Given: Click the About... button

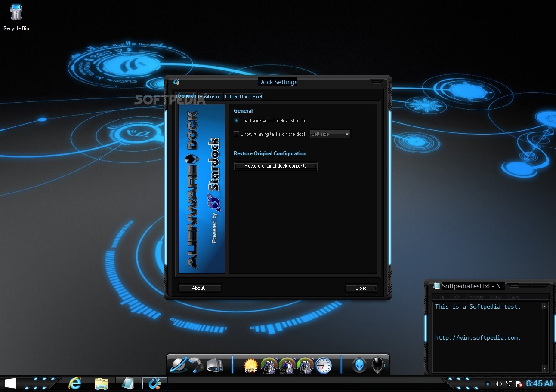Looking at the screenshot, I should click(200, 288).
